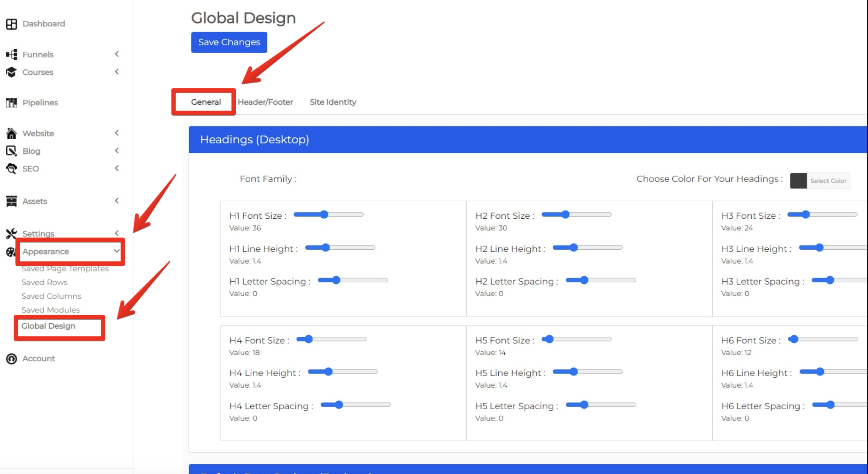Click the Courses graduation cap icon
Viewport: 868px width, 474px height.
[x=12, y=72]
